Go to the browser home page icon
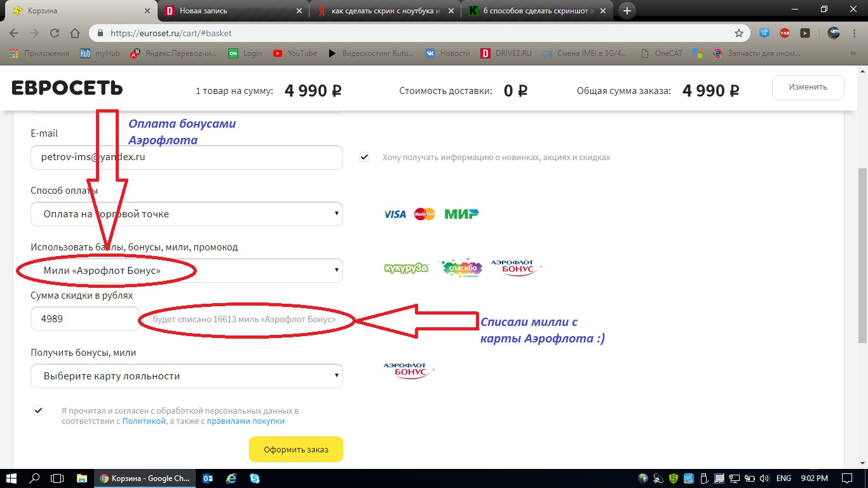This screenshot has width=868, height=488. pyautogui.click(x=75, y=33)
